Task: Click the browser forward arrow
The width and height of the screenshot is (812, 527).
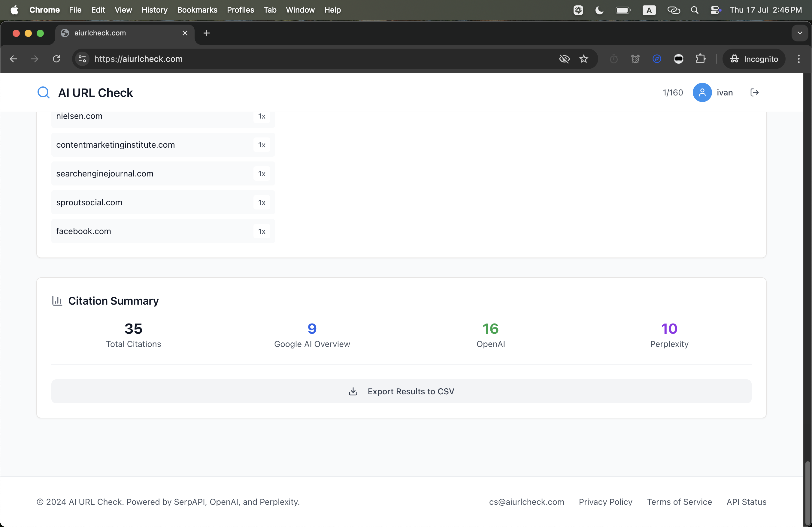Action: (35, 59)
